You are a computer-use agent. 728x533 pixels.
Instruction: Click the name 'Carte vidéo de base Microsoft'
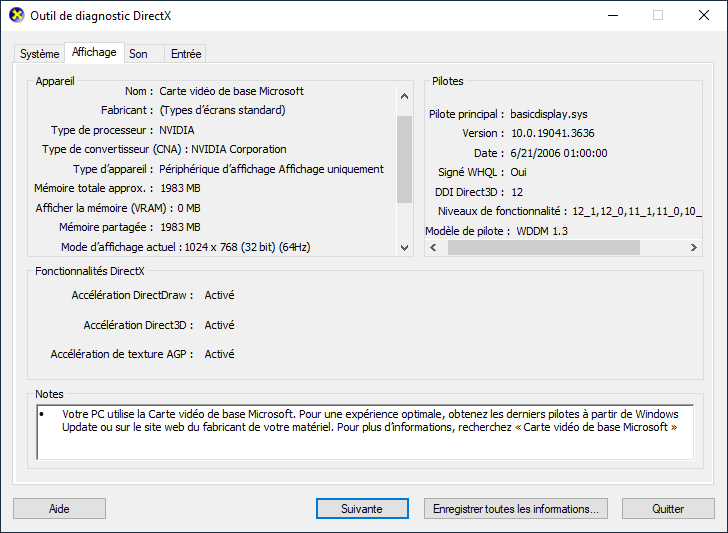231,91
